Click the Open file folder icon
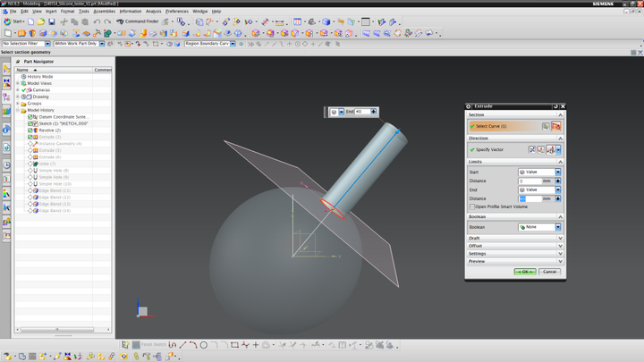Screen dimensions: 644x362 [41, 21]
